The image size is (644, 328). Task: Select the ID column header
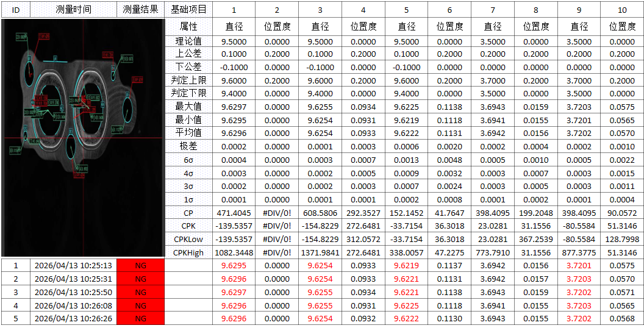pos(16,10)
